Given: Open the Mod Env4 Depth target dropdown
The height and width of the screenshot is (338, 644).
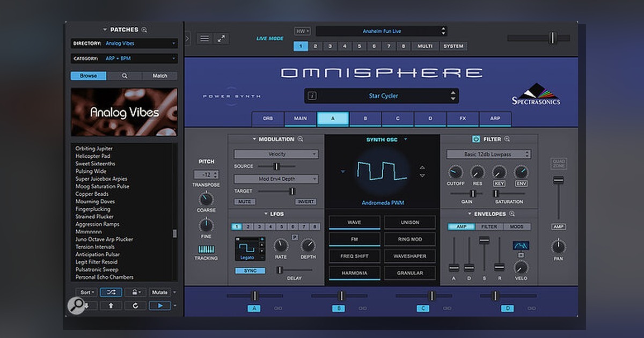Looking at the screenshot, I should coord(276,179).
